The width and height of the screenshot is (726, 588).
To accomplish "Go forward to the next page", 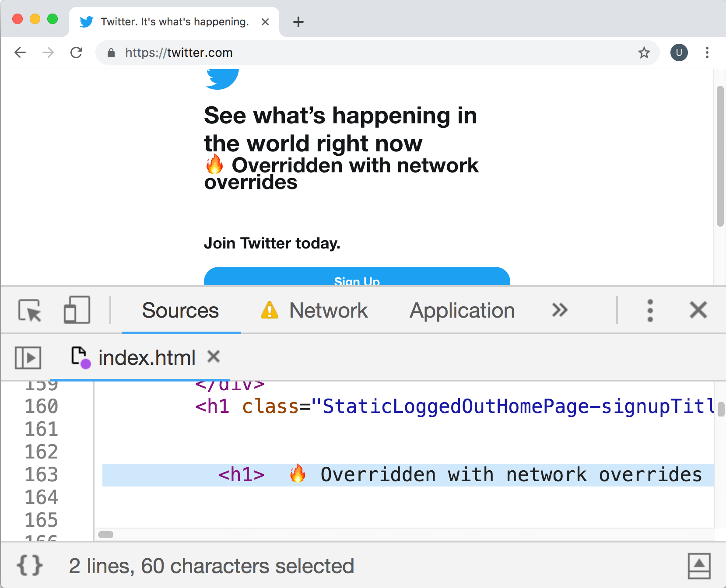I will pyautogui.click(x=48, y=52).
